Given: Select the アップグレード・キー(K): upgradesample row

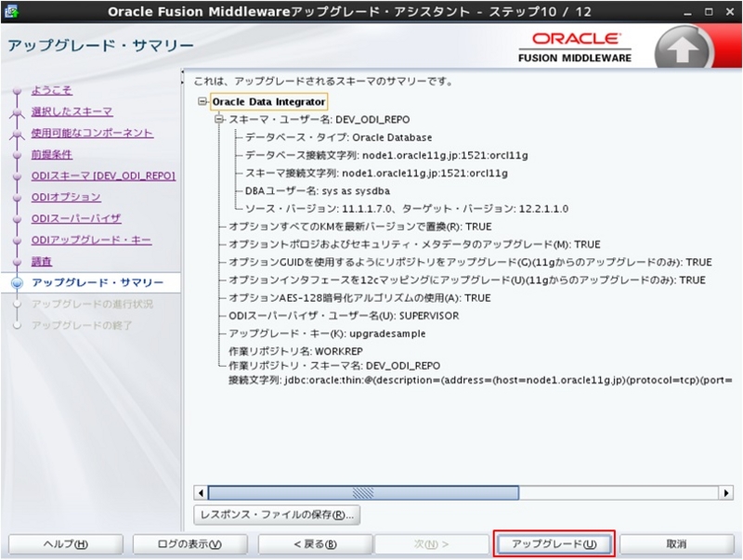Looking at the screenshot, I should coord(327,334).
